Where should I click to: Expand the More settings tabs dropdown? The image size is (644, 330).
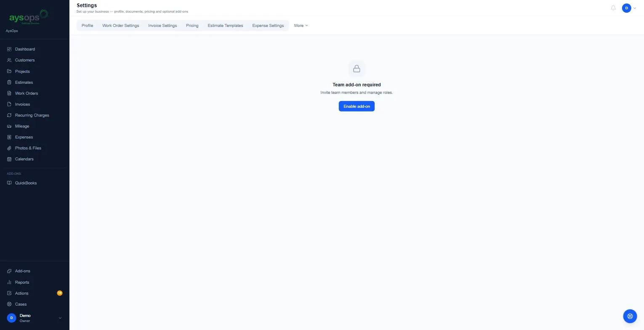click(301, 26)
